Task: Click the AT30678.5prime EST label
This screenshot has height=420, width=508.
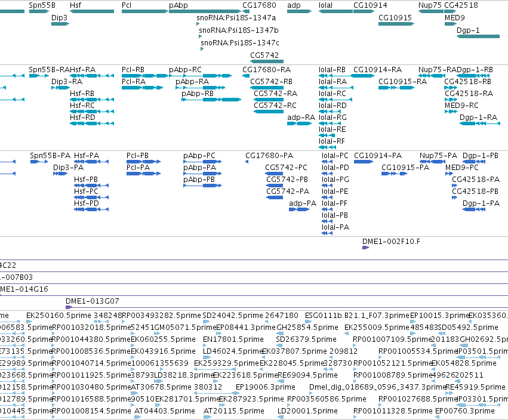Action: coord(161,387)
